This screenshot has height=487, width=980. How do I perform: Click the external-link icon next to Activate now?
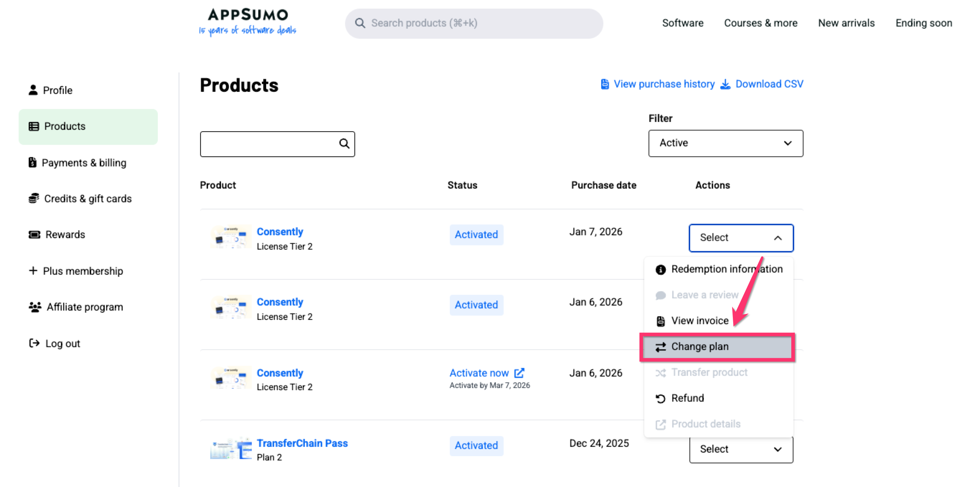[519, 373]
